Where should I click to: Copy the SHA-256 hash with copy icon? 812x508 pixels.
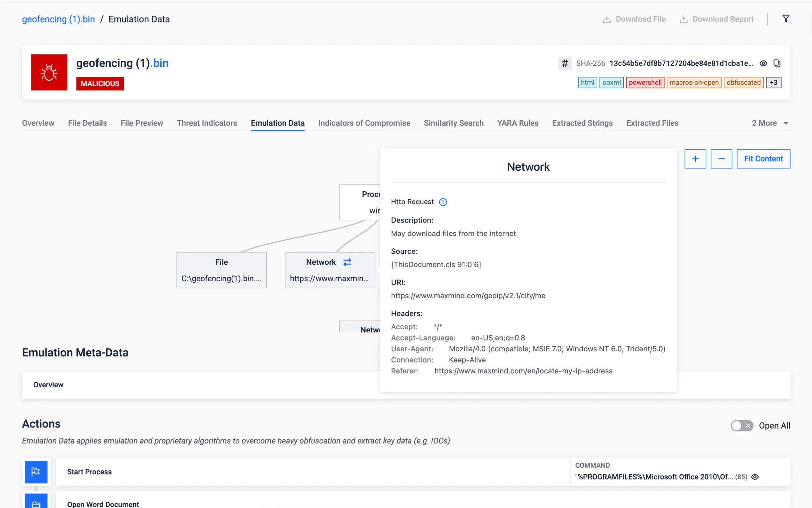[x=777, y=63]
